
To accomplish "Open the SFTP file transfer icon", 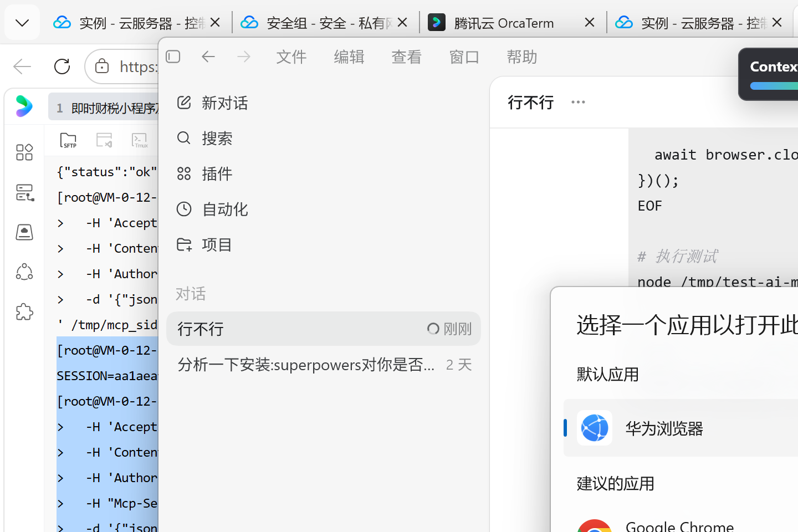I will (69, 140).
